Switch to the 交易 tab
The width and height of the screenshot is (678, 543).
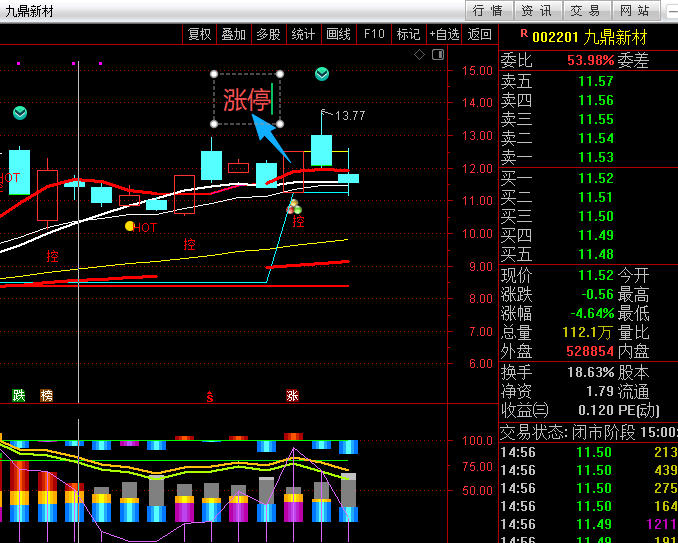pyautogui.click(x=585, y=11)
